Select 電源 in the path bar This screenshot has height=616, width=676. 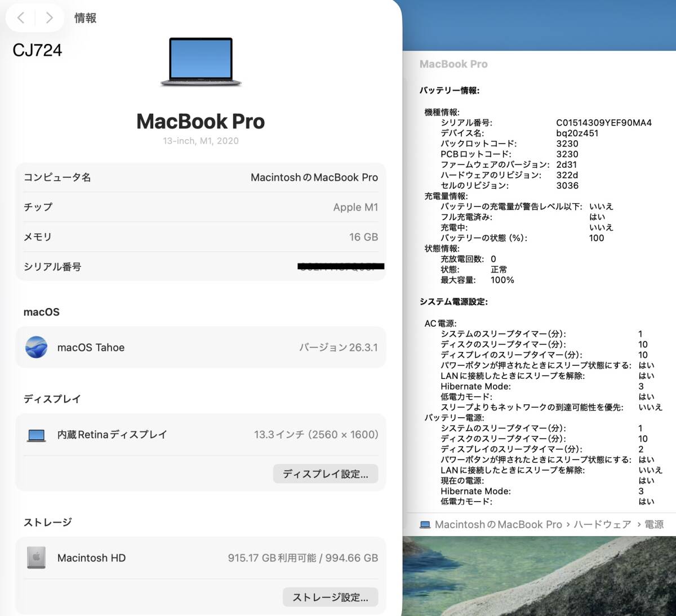(x=654, y=525)
